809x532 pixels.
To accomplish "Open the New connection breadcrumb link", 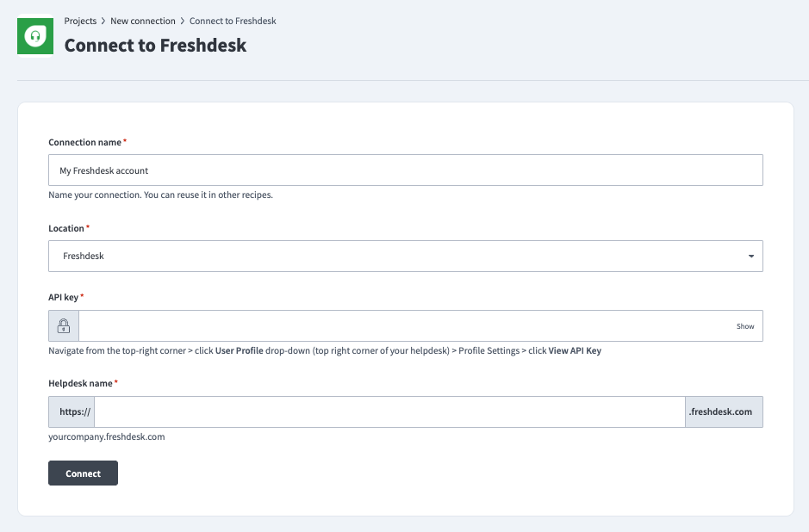I will (x=143, y=21).
